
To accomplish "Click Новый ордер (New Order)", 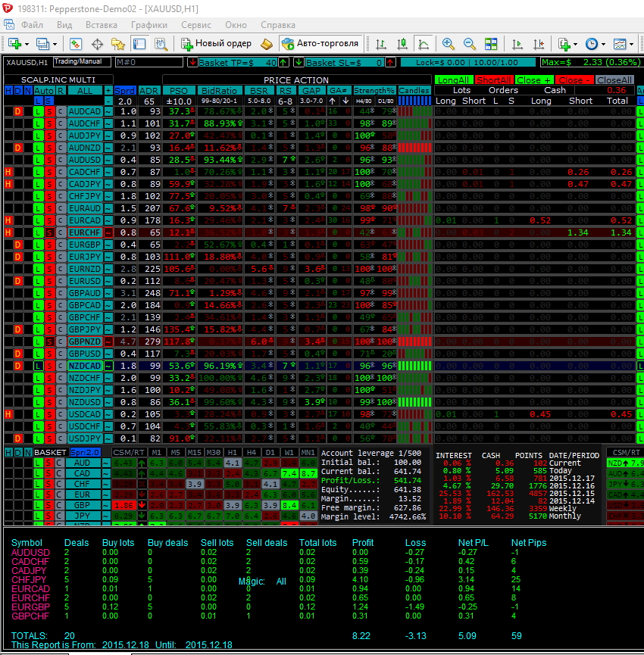I will click(216, 43).
